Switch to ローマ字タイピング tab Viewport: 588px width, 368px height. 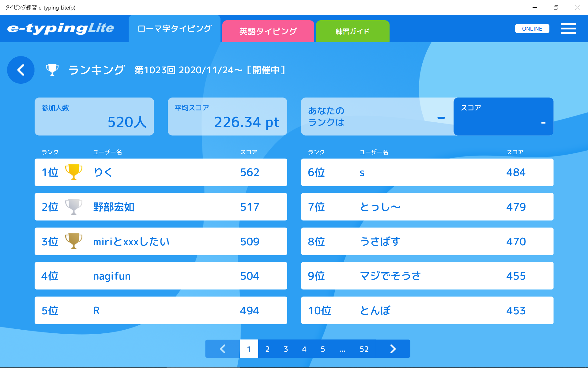click(x=175, y=29)
